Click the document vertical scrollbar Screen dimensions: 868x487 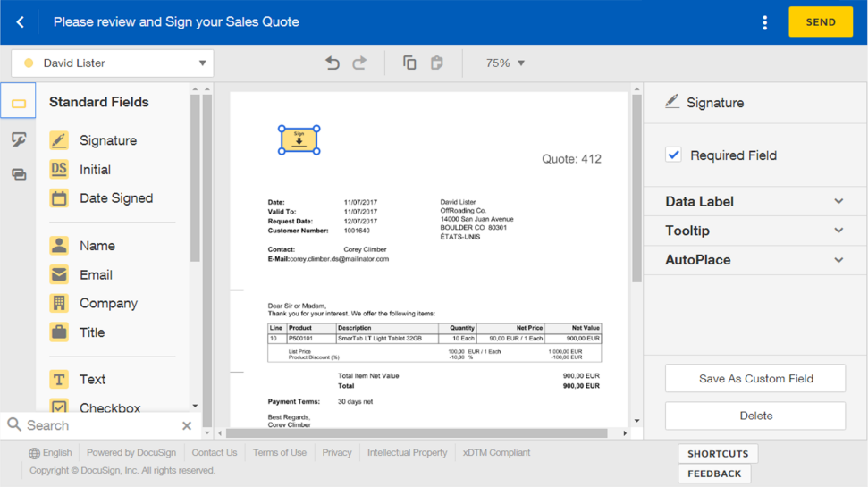[x=636, y=189]
